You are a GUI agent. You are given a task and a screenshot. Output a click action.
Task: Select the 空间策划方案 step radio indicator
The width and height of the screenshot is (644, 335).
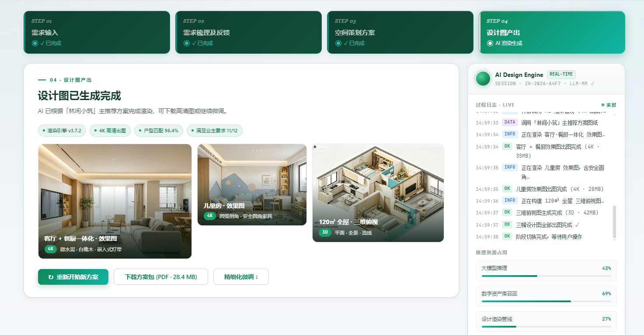(x=338, y=43)
